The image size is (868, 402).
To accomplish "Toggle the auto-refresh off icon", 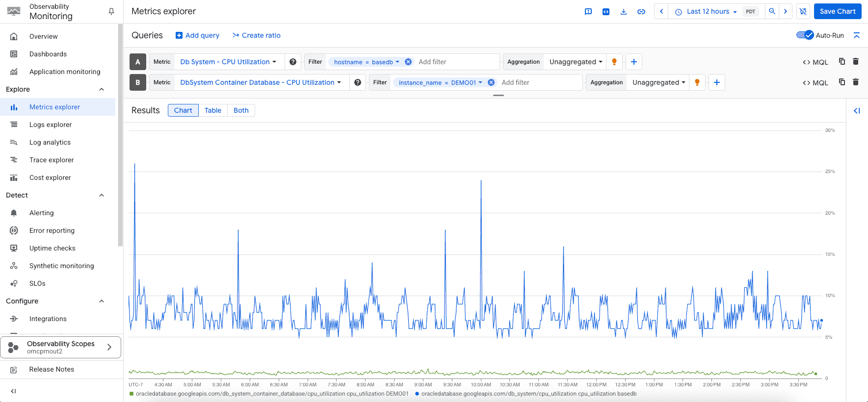I will pos(803,11).
